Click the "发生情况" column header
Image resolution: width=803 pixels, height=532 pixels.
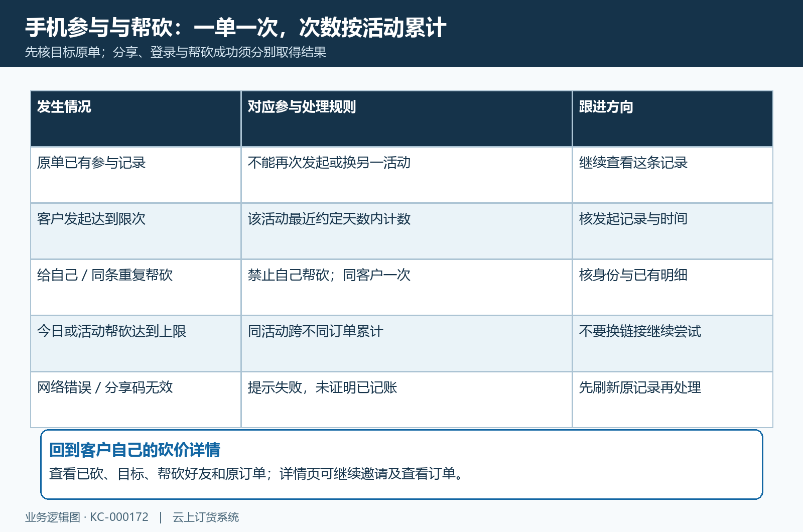point(136,119)
